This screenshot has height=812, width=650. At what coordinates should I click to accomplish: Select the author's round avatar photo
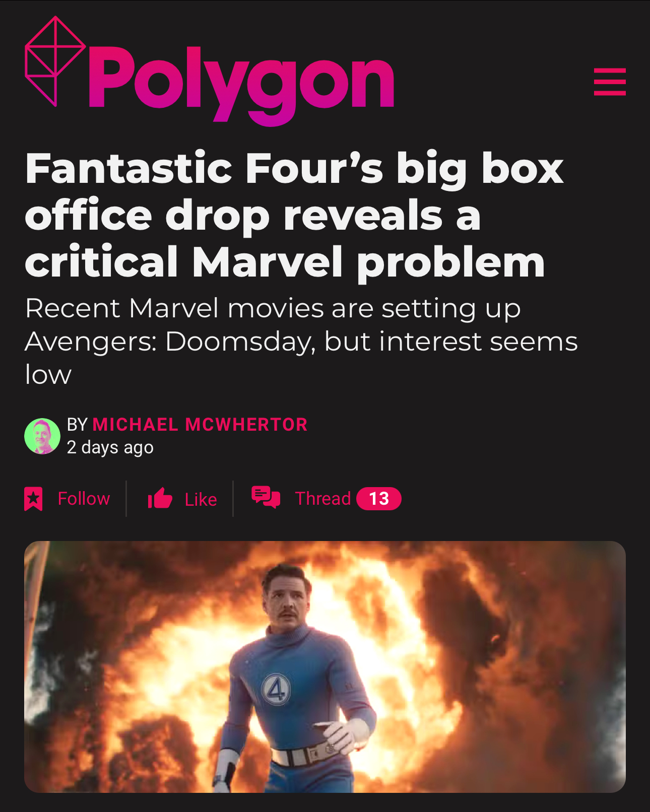pyautogui.click(x=42, y=436)
